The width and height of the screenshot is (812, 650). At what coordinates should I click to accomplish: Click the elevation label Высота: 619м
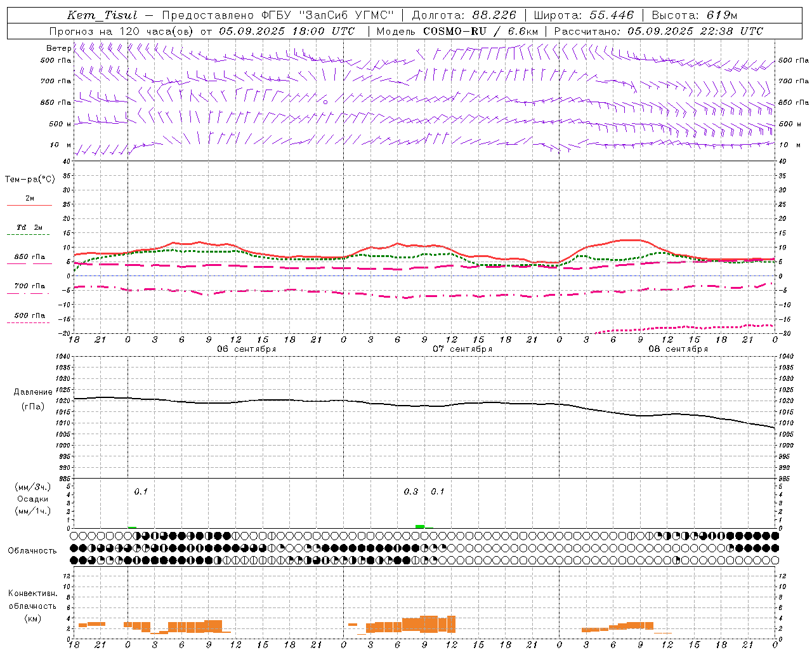pos(694,15)
